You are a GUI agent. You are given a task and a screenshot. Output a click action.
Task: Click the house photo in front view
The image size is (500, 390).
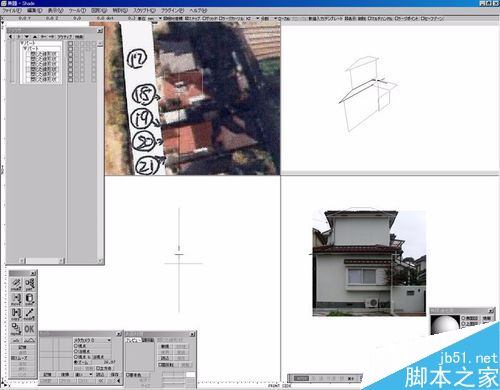[369, 263]
